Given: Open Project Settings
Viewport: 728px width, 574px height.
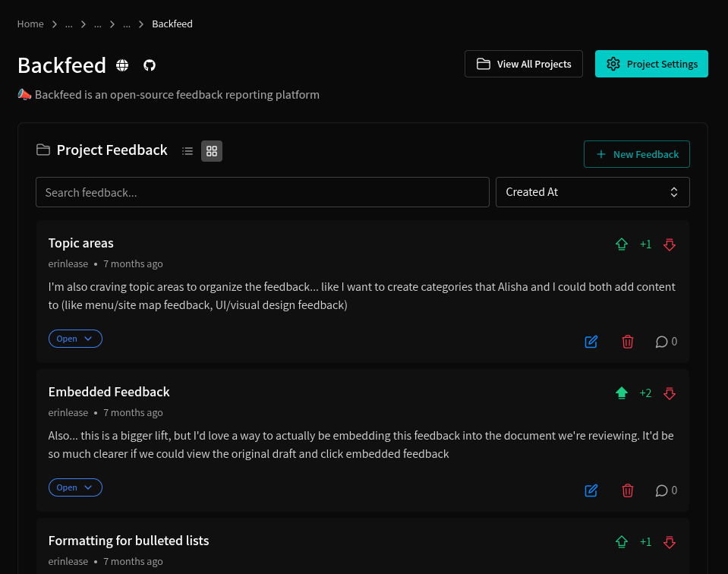Looking at the screenshot, I should 651,64.
